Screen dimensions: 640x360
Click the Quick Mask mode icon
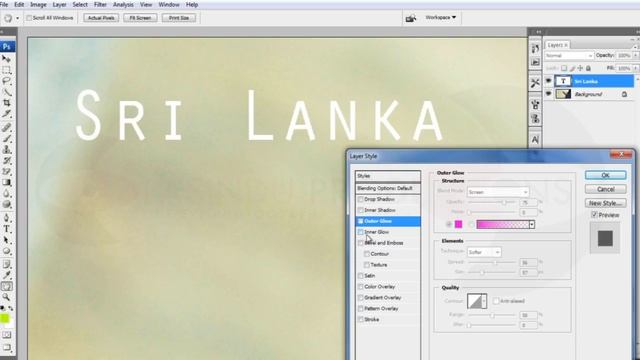tap(6, 335)
